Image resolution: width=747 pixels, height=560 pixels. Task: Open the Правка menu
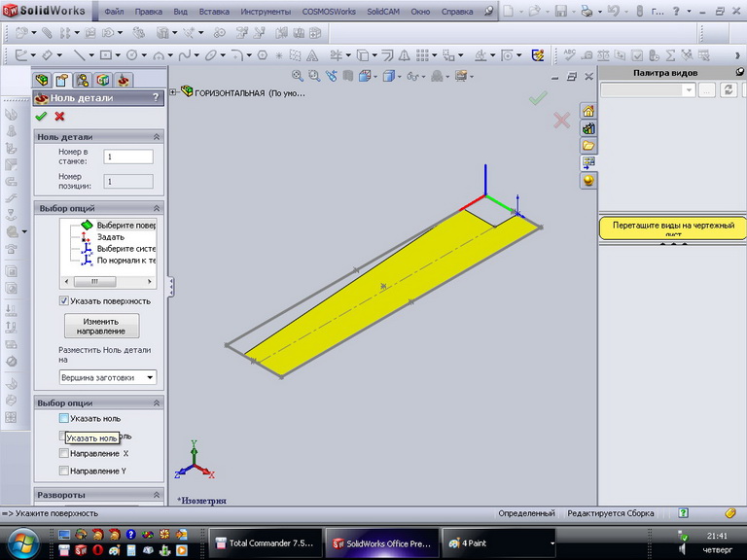point(148,12)
